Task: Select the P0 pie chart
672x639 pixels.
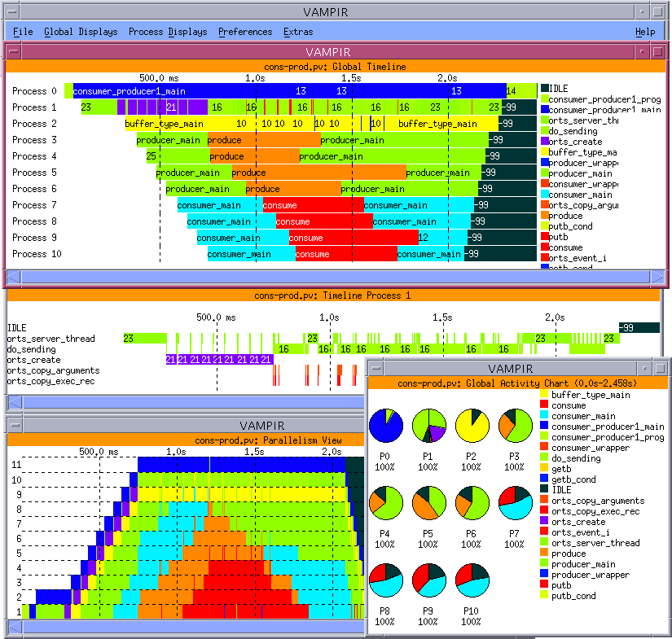Action: (x=386, y=425)
